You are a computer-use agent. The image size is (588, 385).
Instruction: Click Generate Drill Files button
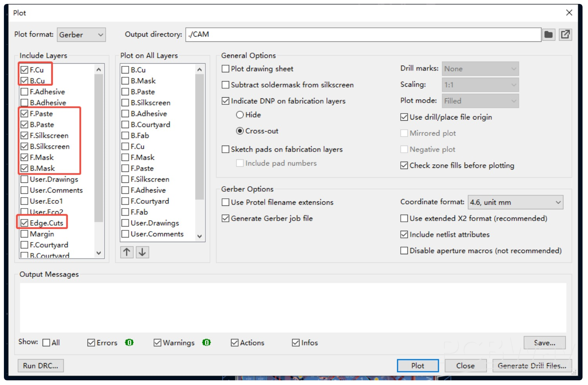click(x=532, y=366)
